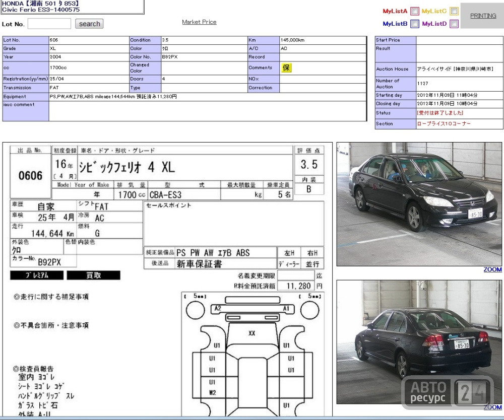Click the auction sheet image
The width and height of the screenshot is (504, 420).
[x=167, y=279]
